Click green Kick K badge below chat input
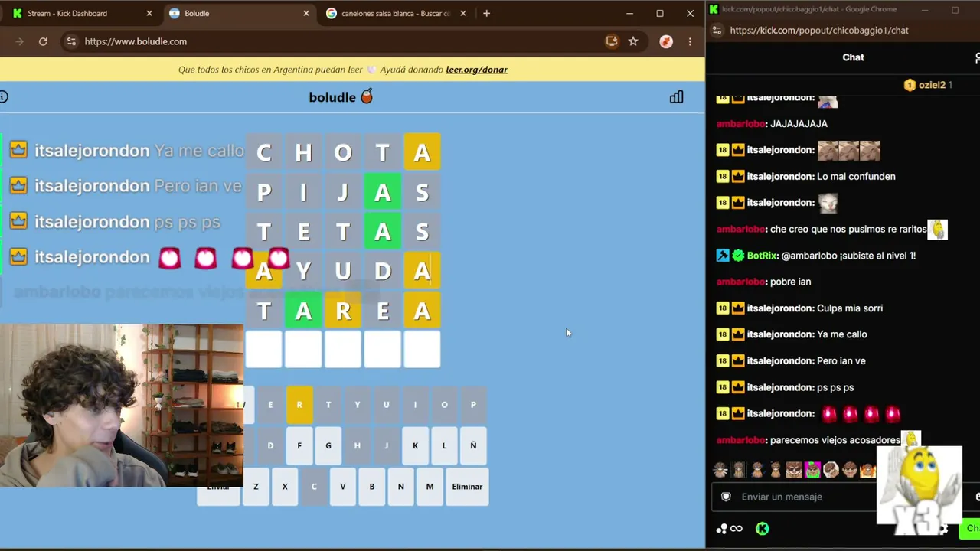Viewport: 980px width, 551px height. tap(763, 529)
